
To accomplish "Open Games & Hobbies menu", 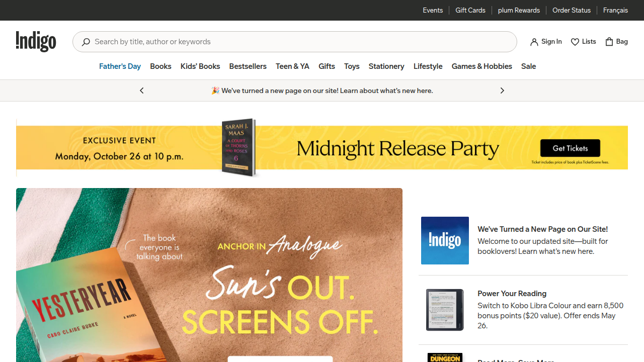I will click(482, 66).
